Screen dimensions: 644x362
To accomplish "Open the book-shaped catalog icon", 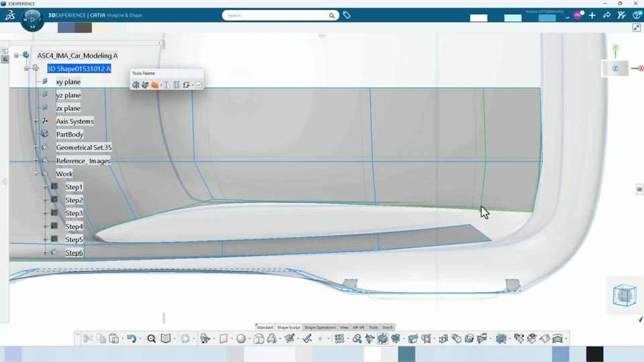I will [166, 339].
